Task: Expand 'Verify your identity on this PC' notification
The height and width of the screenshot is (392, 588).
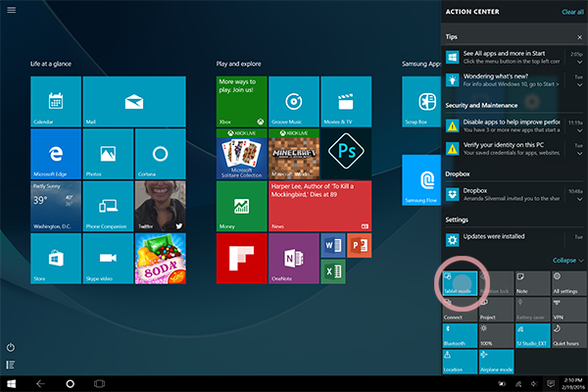Action: tap(580, 154)
